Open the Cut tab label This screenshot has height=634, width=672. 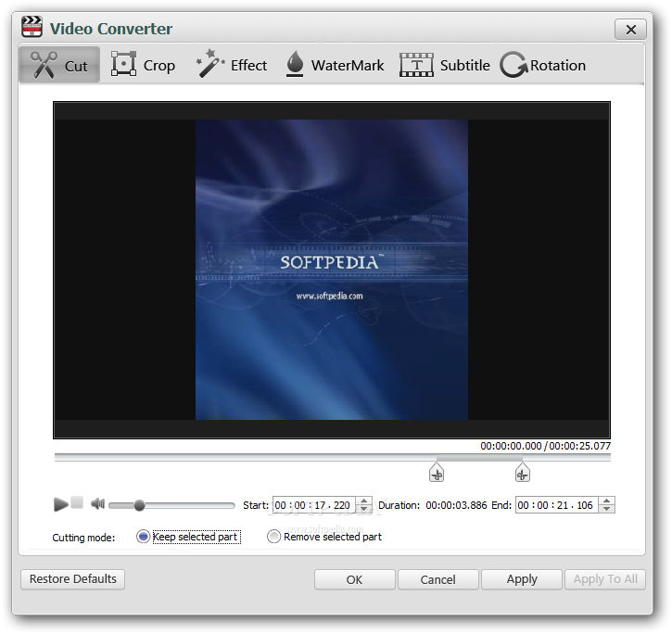[76, 66]
